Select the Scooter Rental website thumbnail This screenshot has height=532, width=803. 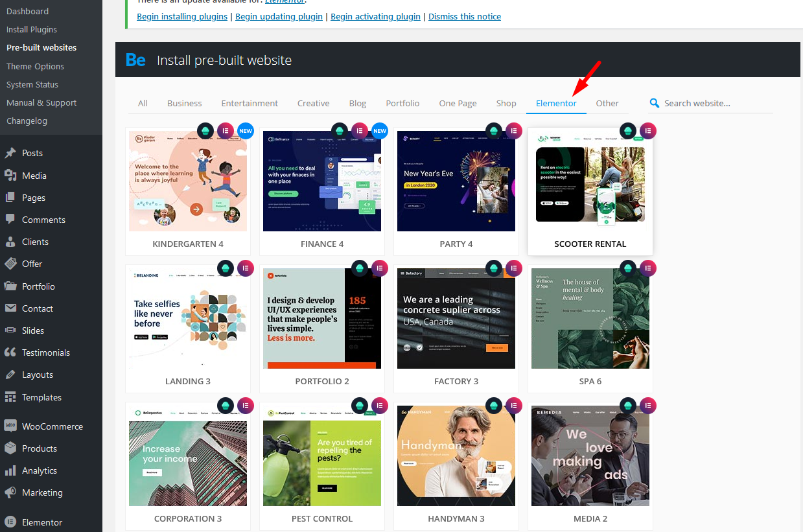coord(590,185)
